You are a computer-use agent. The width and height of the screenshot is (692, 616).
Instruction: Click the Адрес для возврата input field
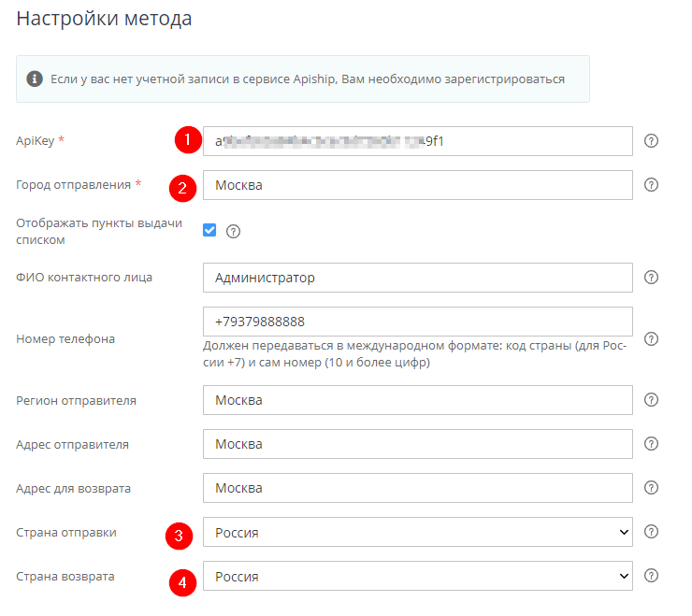click(418, 488)
